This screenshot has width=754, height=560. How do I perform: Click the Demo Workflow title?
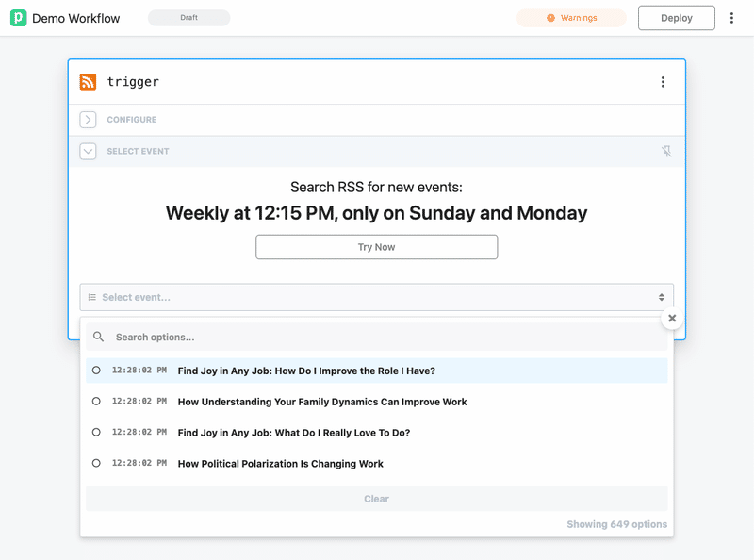(x=76, y=18)
